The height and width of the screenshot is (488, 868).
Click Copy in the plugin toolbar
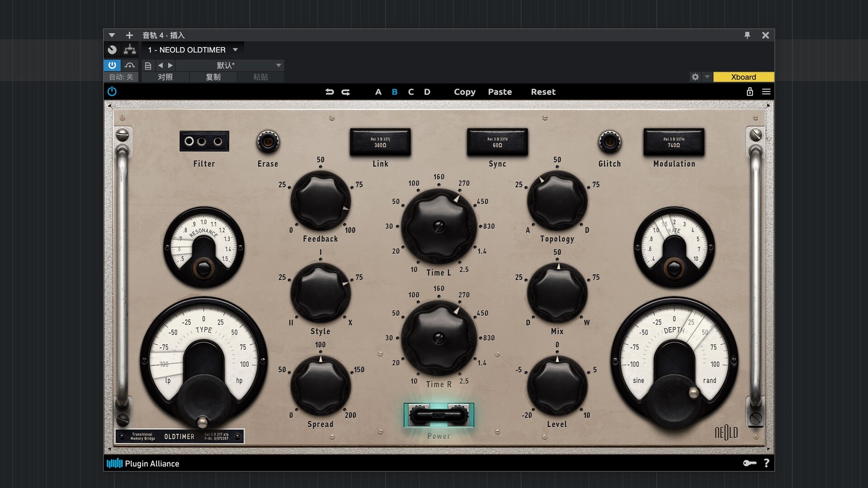point(465,92)
